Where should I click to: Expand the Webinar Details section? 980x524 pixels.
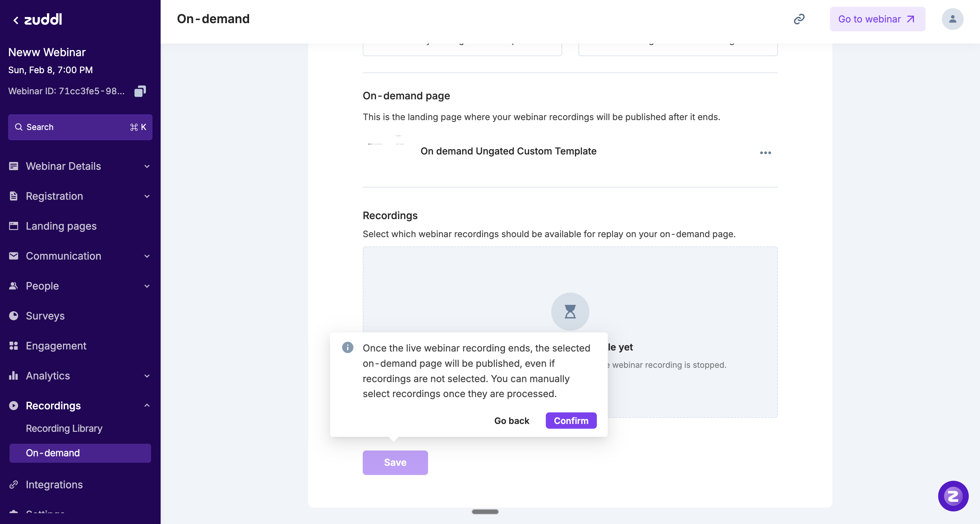(80, 166)
